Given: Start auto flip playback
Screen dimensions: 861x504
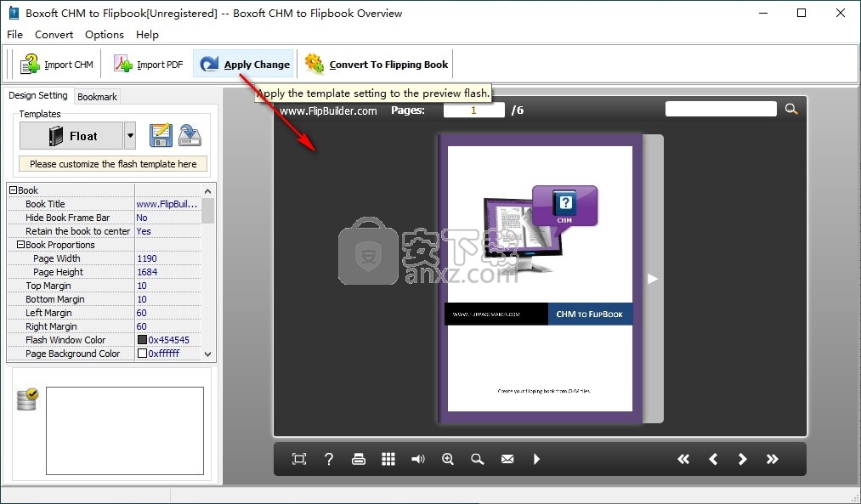Looking at the screenshot, I should tap(536, 459).
